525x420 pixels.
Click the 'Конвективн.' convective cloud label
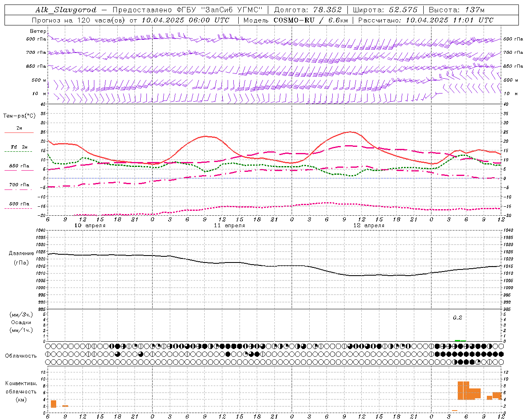[x=21, y=383]
